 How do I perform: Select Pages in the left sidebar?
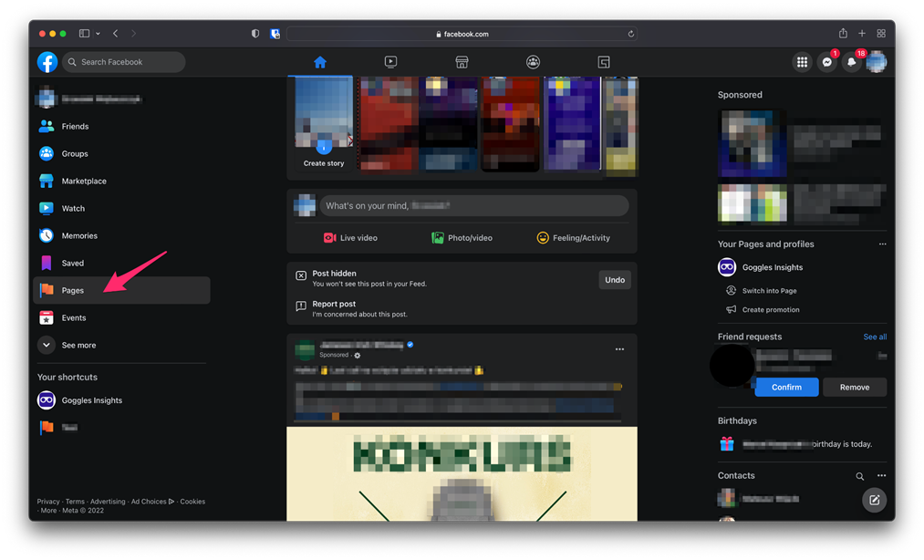(73, 290)
